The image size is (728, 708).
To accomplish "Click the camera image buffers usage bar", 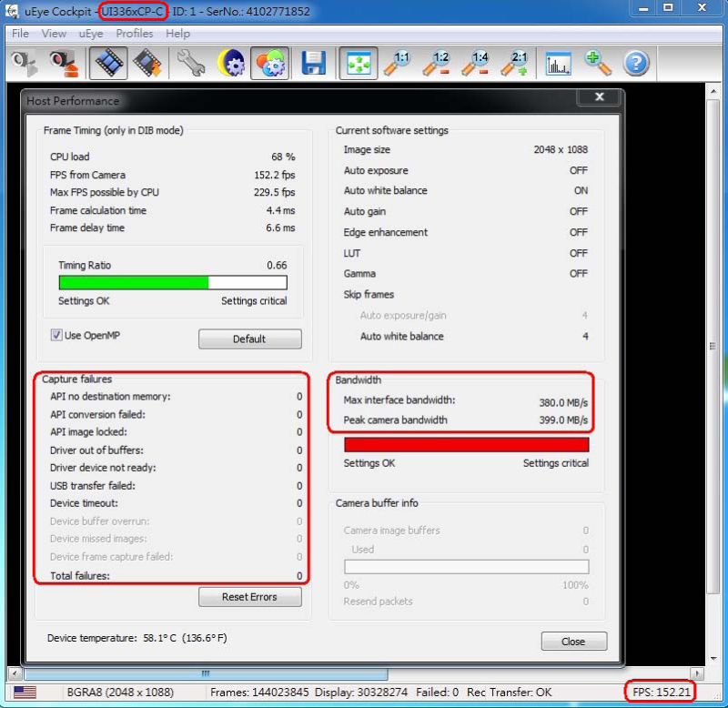I will (x=466, y=566).
